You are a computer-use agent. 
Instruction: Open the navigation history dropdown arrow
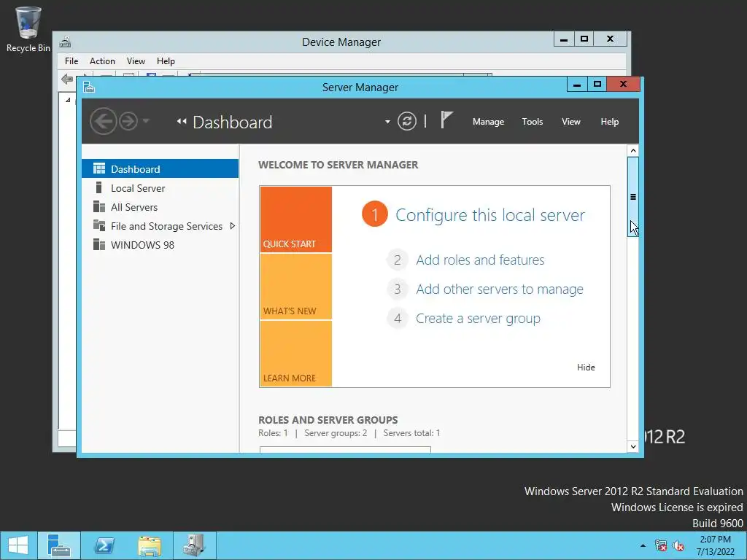click(x=146, y=121)
